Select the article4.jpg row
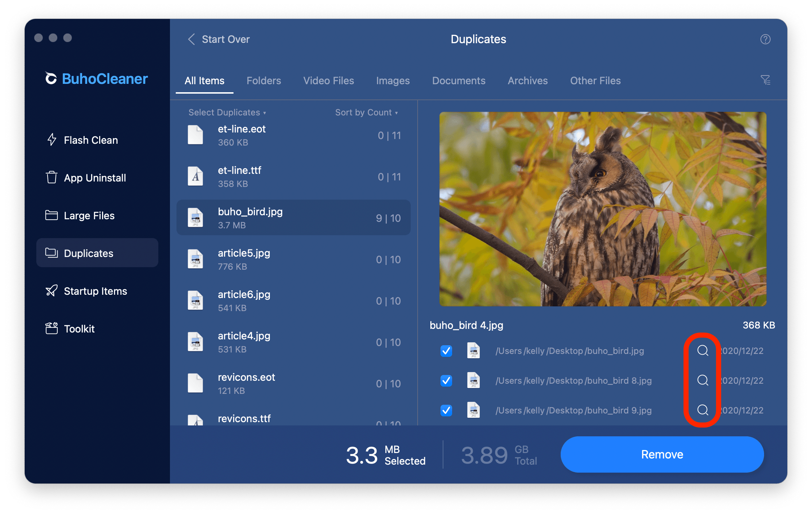This screenshot has width=812, height=514. [293, 342]
